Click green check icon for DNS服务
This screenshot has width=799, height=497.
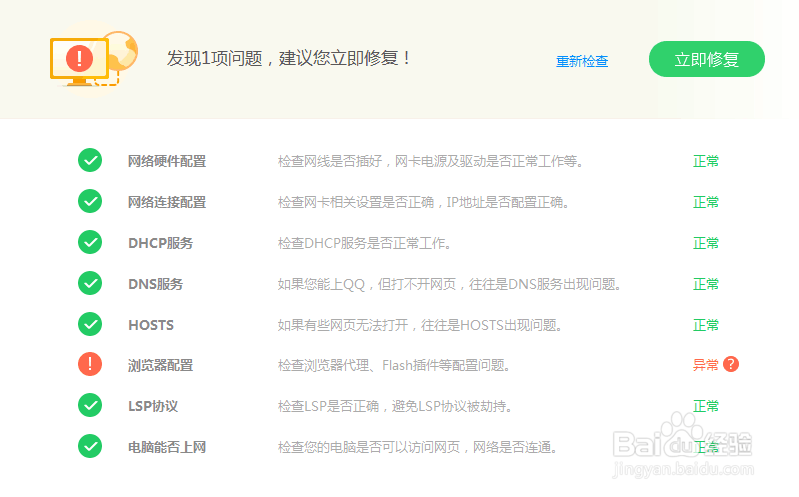90,283
